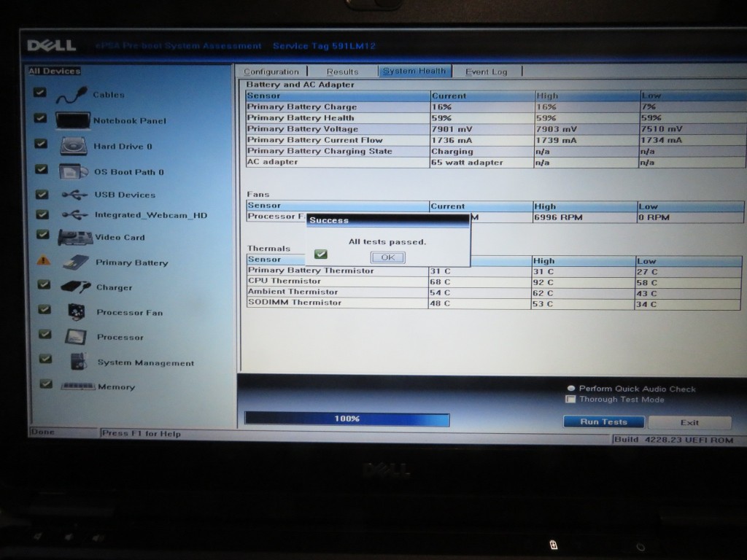Image resolution: width=747 pixels, height=560 pixels.
Task: Click the Success dialog title bar
Action: (387, 220)
